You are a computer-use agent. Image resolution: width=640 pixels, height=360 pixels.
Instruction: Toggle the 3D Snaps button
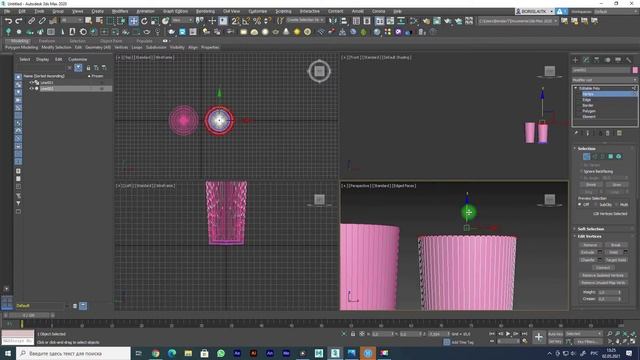(236, 20)
